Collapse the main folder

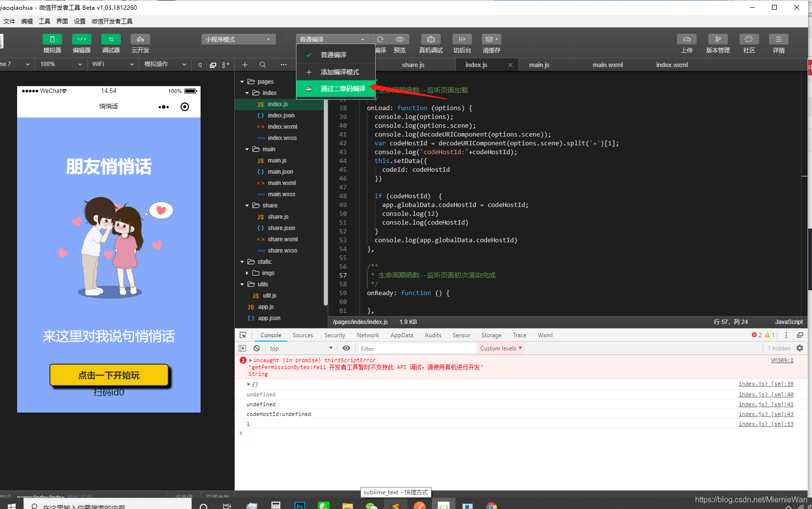point(247,149)
